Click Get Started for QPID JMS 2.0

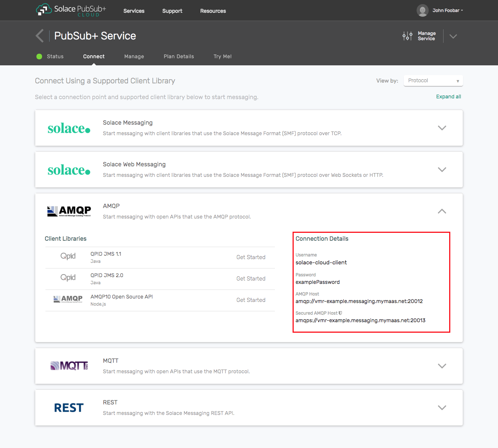click(x=251, y=279)
